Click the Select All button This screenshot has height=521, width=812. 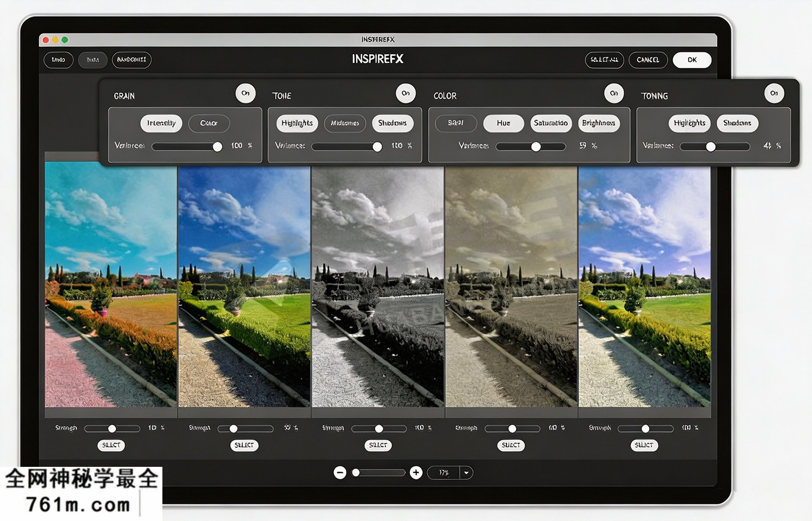point(604,60)
